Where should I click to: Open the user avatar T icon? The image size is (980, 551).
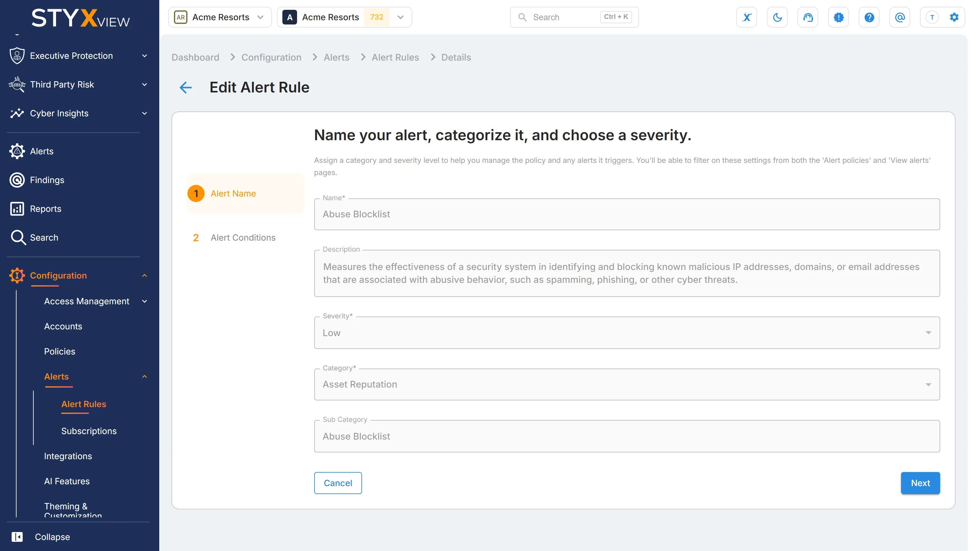[932, 17]
